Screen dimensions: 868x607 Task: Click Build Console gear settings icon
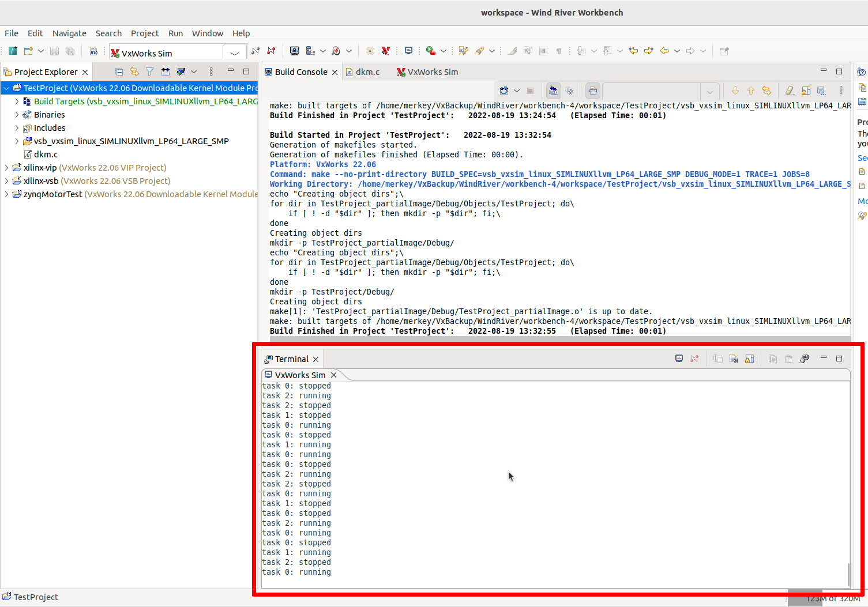(569, 91)
